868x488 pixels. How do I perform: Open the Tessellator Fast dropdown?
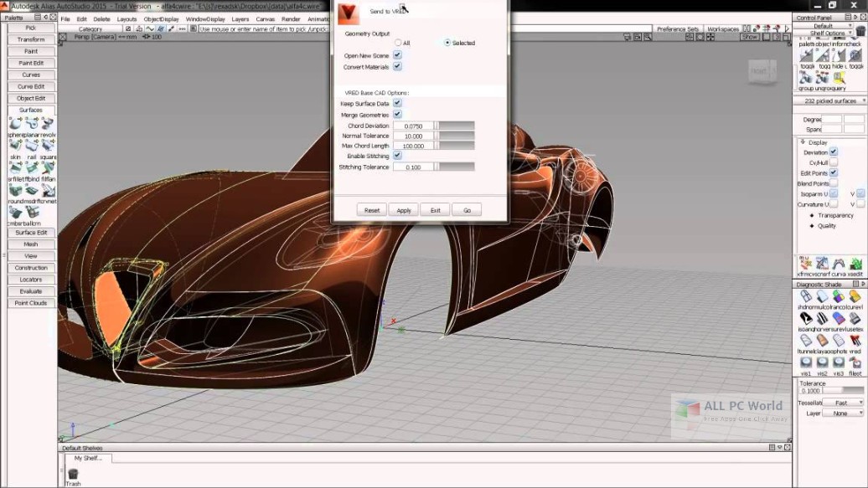click(x=843, y=403)
